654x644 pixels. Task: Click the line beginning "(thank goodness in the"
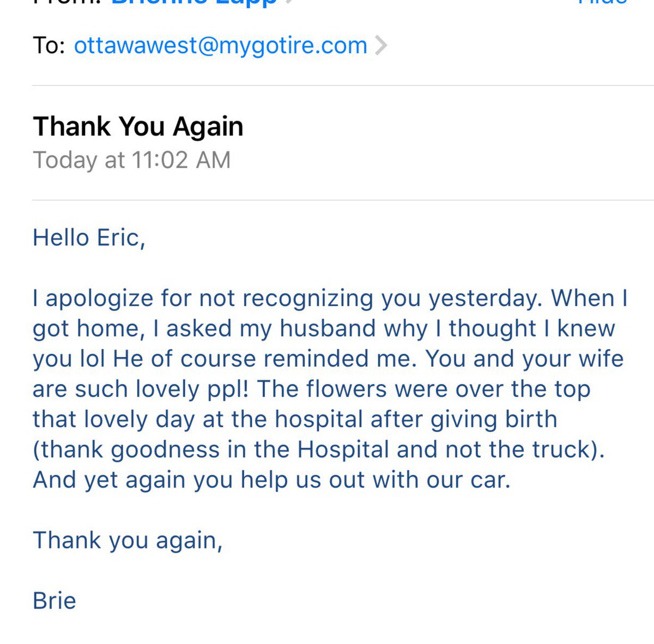point(319,450)
